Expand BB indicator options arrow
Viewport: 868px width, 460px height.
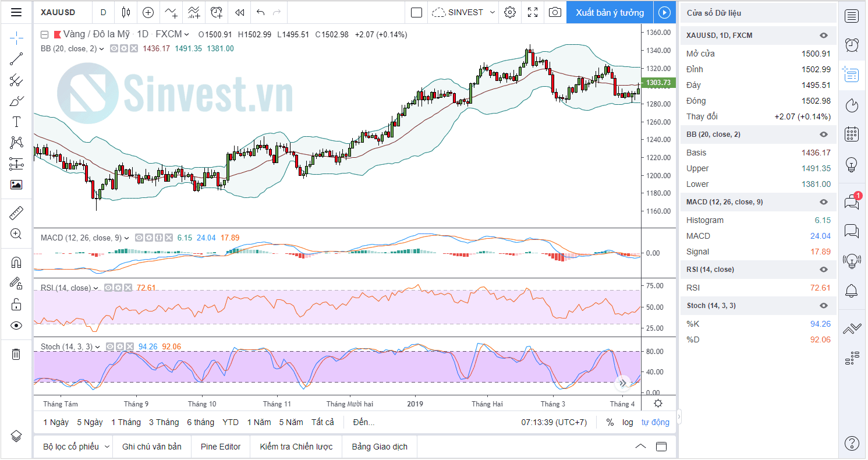point(101,49)
